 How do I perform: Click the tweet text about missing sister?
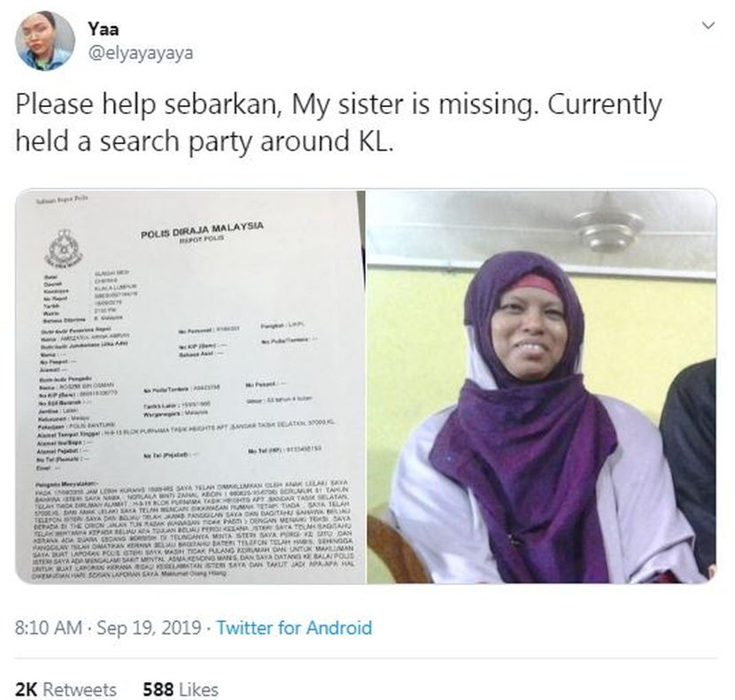coord(338,123)
